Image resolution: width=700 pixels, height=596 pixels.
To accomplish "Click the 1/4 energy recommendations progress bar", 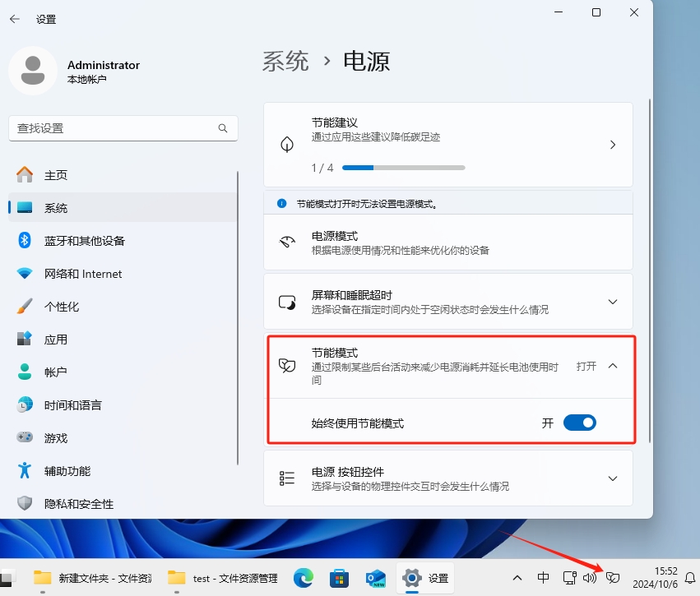I will (404, 168).
